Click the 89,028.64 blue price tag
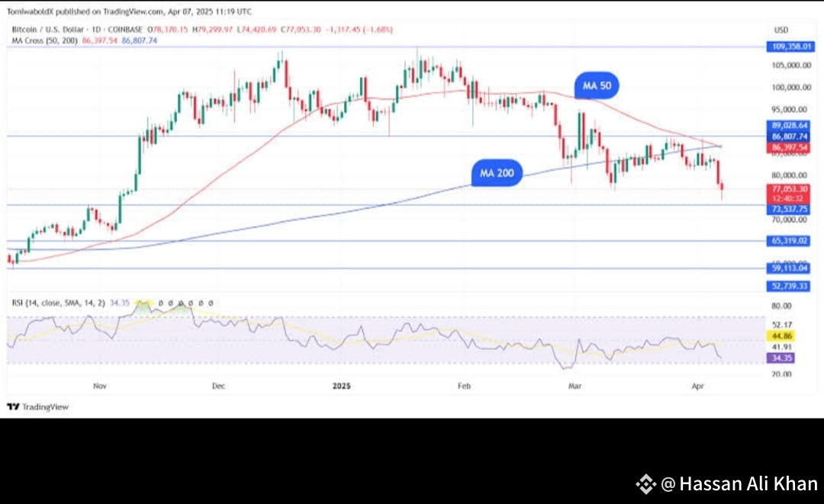 tap(789, 126)
